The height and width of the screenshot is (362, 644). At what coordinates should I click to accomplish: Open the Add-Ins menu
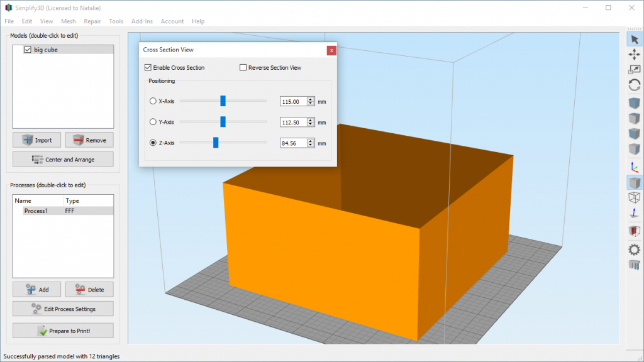pos(142,21)
